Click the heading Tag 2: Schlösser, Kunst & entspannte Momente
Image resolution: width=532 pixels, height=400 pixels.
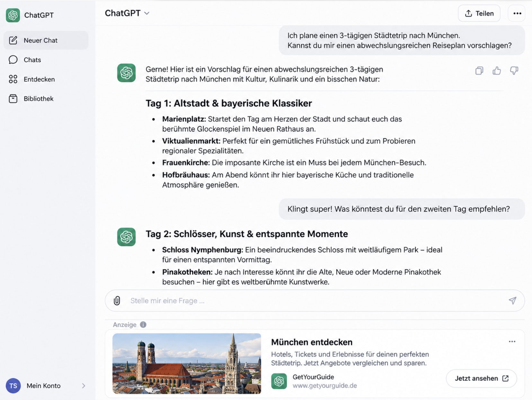coord(247,234)
